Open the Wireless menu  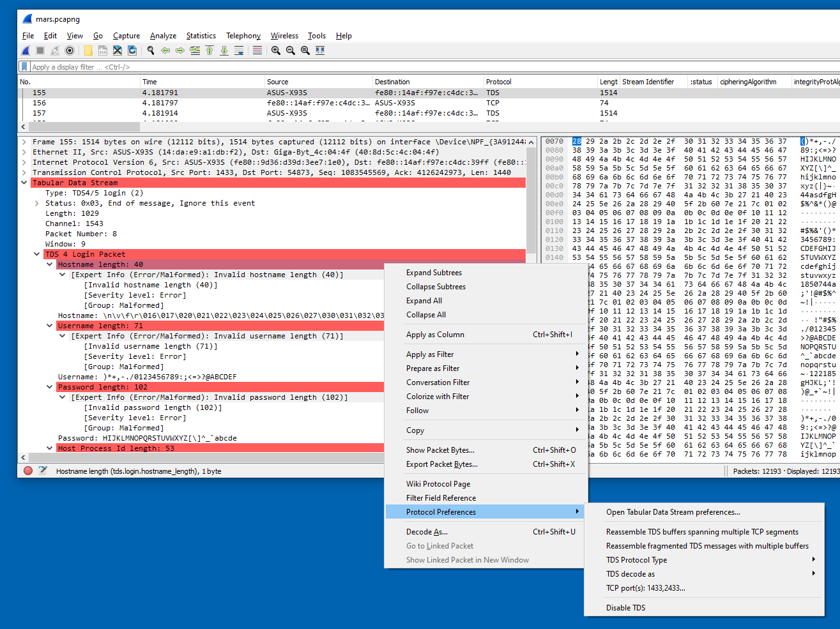[284, 36]
